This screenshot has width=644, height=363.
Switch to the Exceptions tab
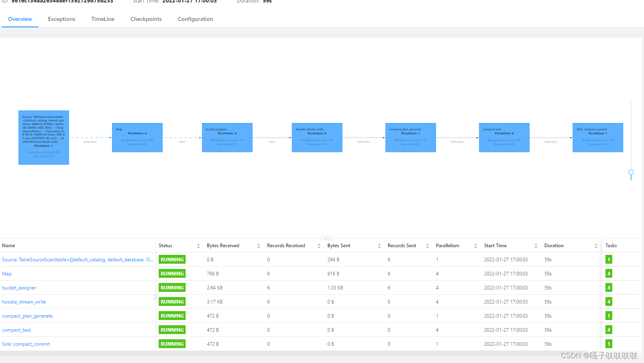pyautogui.click(x=61, y=19)
